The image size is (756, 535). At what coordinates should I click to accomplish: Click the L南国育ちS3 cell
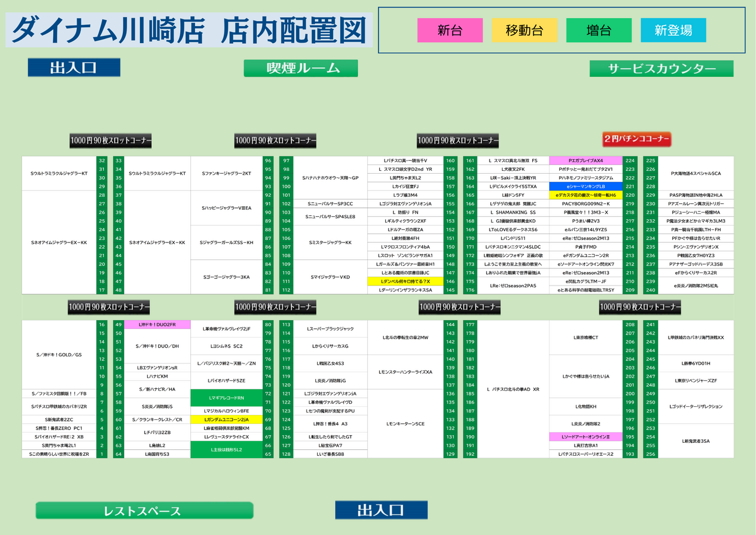pyautogui.click(x=157, y=454)
